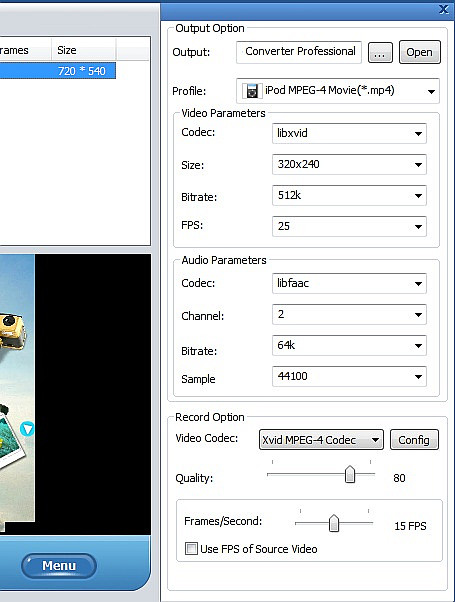Open the Menu button

[x=59, y=566]
